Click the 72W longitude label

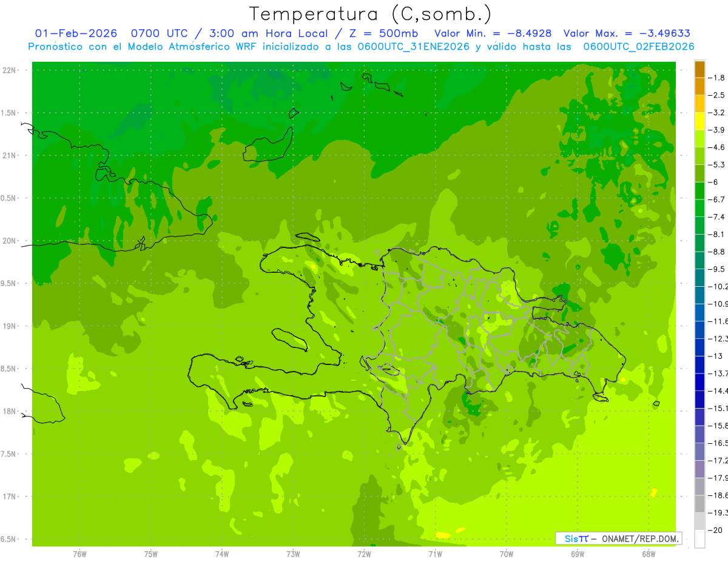[x=364, y=554]
